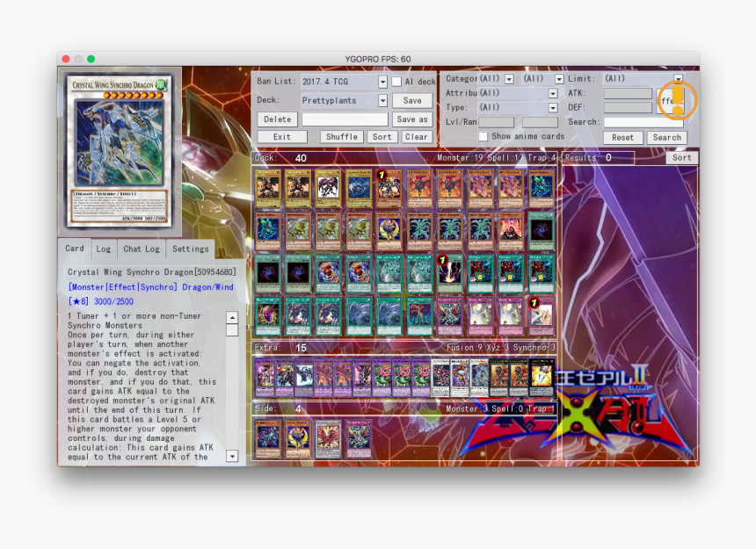Reset the search filters with the Reset button
Viewport: 756px width, 549px height.
coord(623,138)
